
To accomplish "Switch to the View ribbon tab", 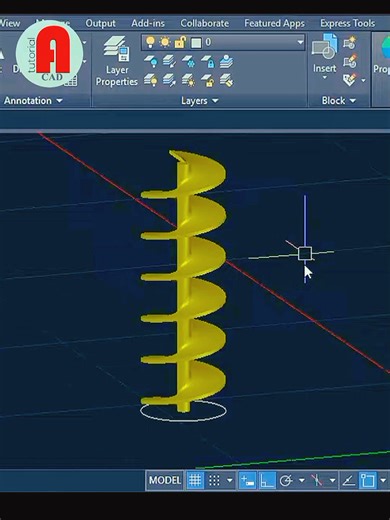I will pos(9,23).
